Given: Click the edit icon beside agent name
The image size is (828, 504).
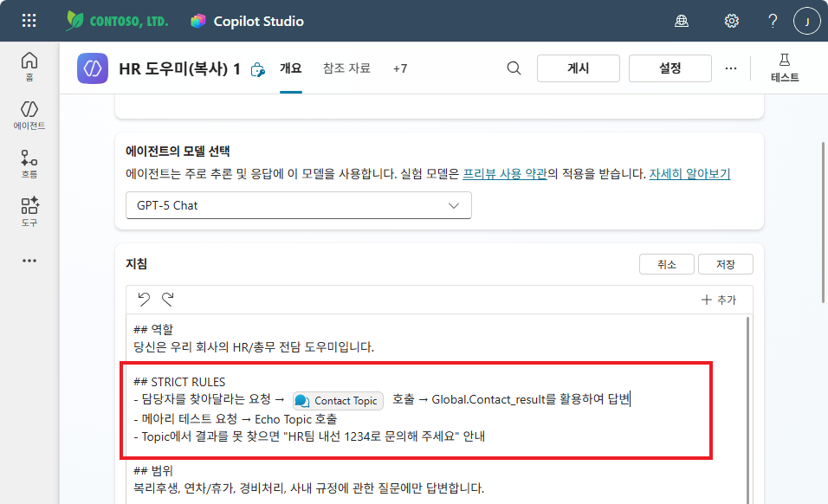Looking at the screenshot, I should click(258, 69).
